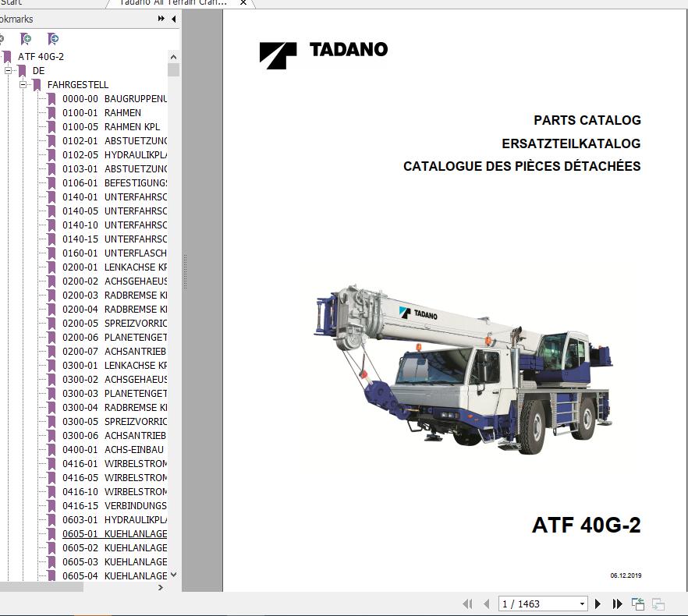This screenshot has height=616, width=688.
Task: Open bookmark 0416-15 VERBINDUNGS
Action: [114, 506]
